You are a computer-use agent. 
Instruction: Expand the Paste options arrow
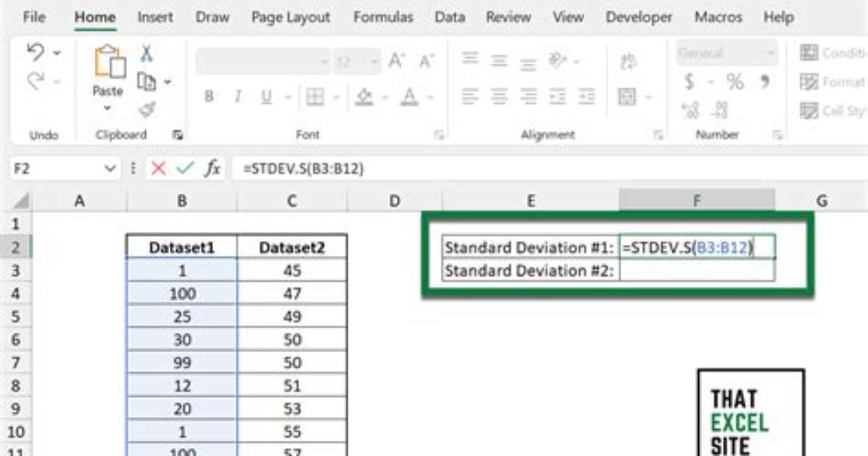pyautogui.click(x=107, y=108)
